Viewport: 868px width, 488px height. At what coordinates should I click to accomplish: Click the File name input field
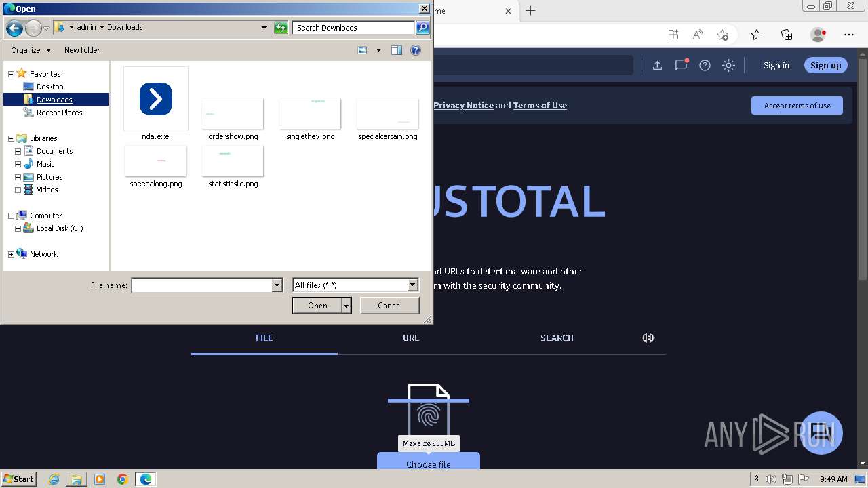(x=201, y=285)
